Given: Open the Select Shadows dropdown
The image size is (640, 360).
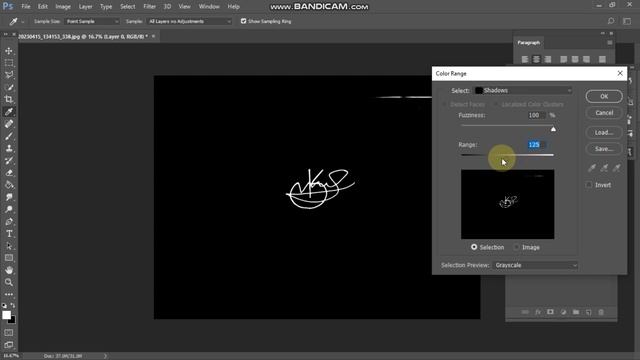Looking at the screenshot, I should tap(522, 90).
